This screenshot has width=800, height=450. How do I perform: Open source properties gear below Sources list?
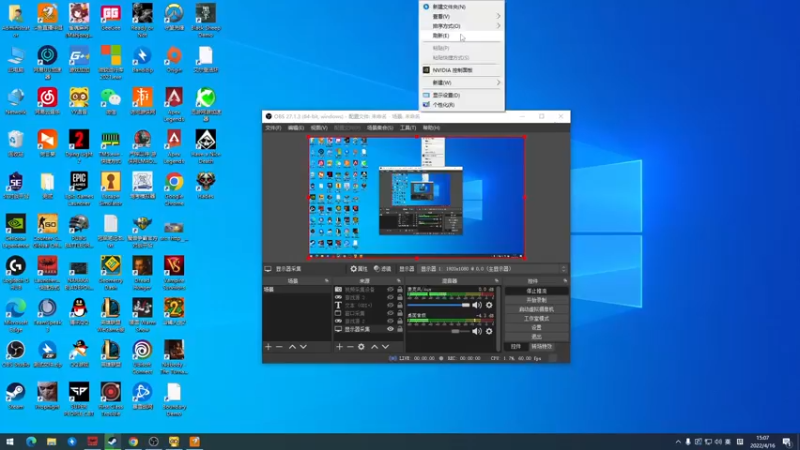[x=361, y=347]
